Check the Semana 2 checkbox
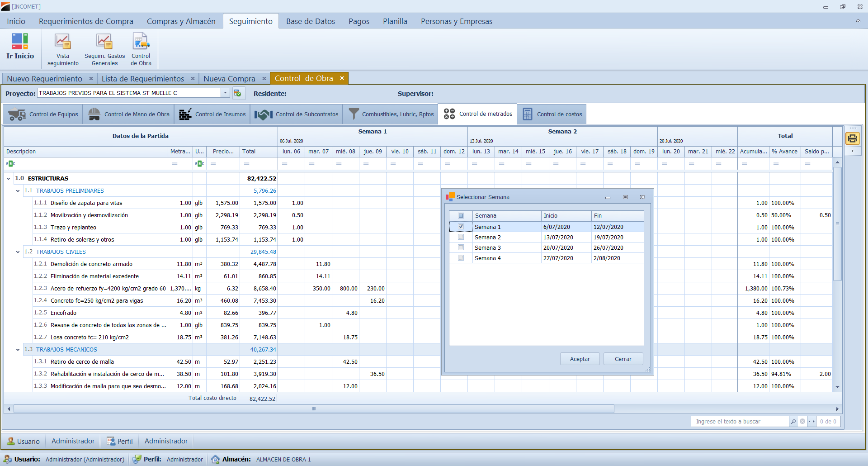The image size is (868, 466). (461, 237)
